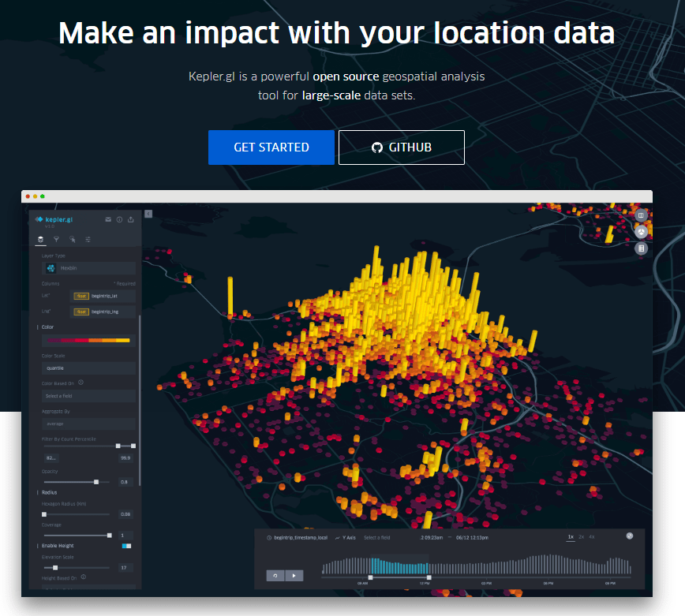
Task: Toggle the Enable Height switch
Action: (126, 546)
